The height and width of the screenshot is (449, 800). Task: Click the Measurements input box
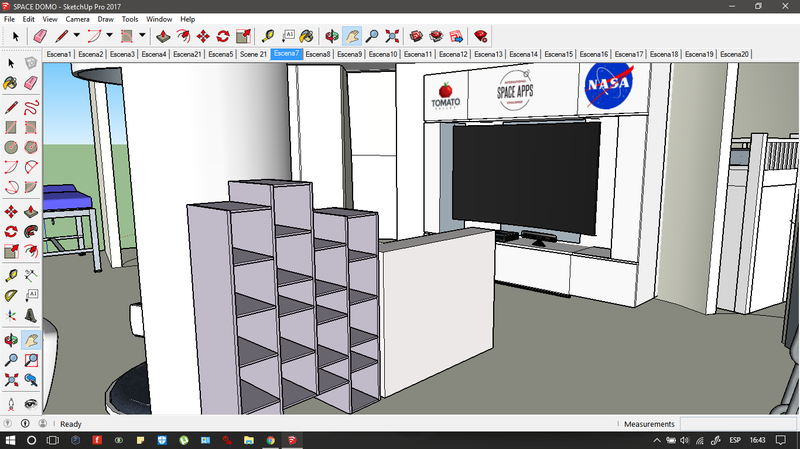click(738, 424)
